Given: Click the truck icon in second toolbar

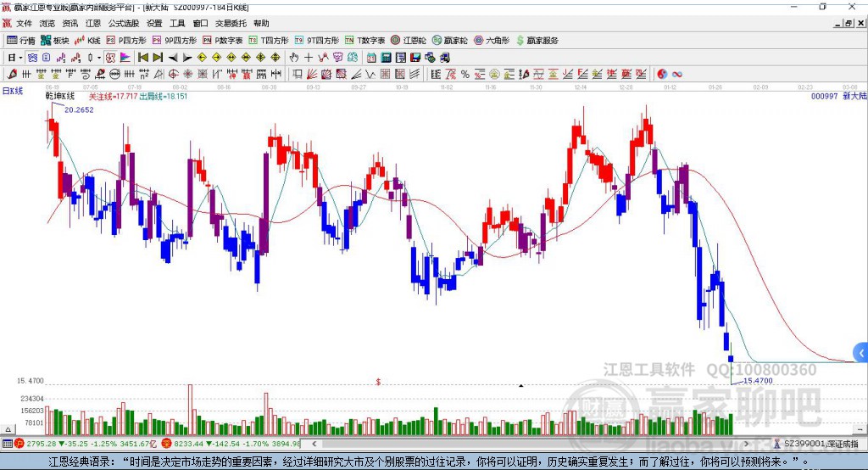Looking at the screenshot, I should pos(445,57).
